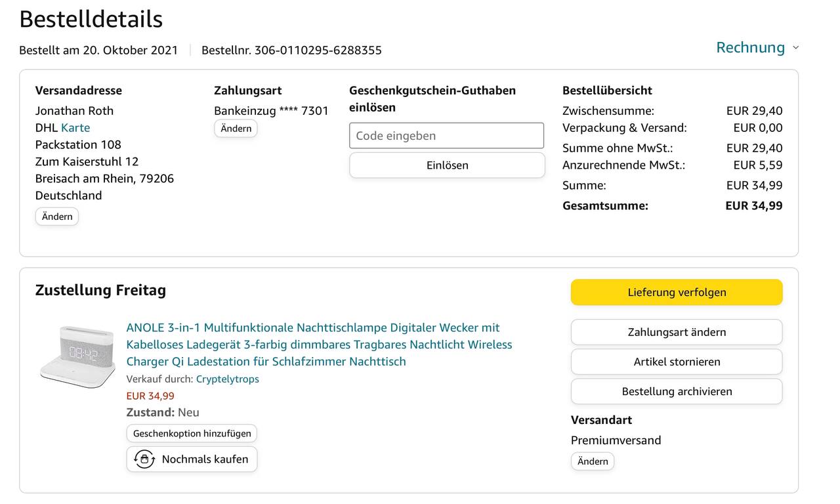Add a gift option with Geschenkoption hinzufügen

click(192, 433)
